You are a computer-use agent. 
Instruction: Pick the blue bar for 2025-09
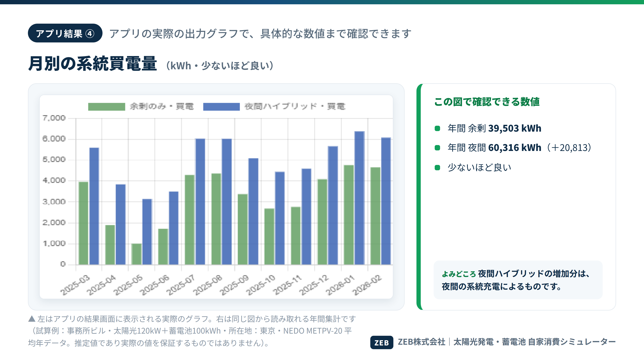point(253,211)
